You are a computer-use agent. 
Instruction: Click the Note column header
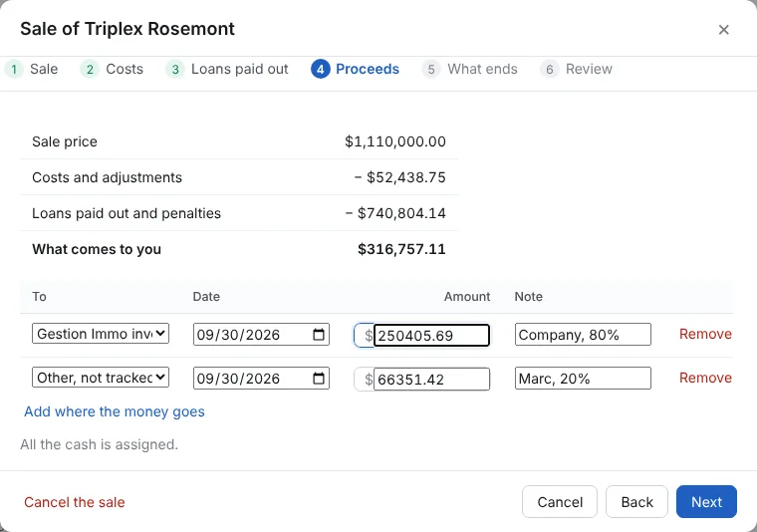point(529,297)
